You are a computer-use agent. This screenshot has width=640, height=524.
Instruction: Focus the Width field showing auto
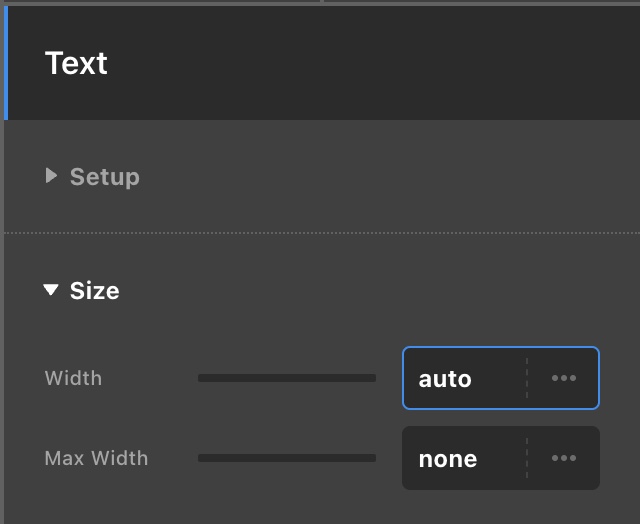click(460, 379)
